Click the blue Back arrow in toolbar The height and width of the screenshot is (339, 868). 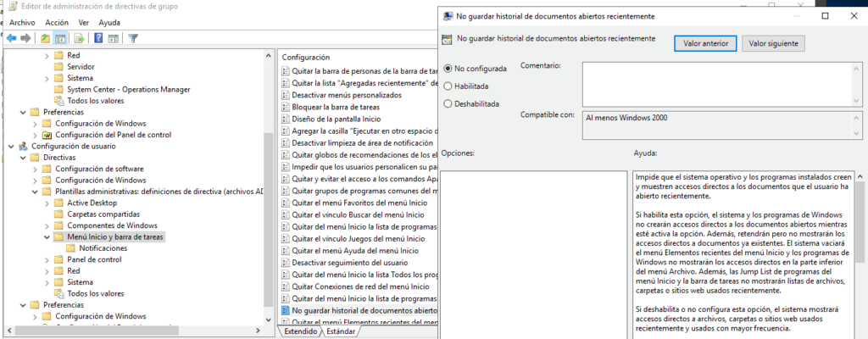(11, 38)
